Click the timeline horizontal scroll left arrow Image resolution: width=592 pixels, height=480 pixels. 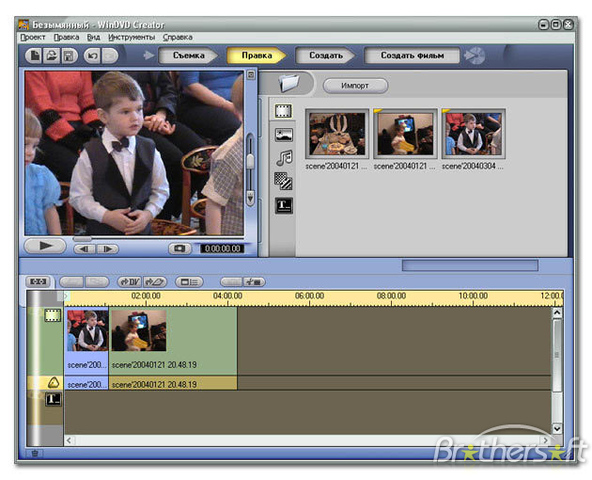pos(69,440)
